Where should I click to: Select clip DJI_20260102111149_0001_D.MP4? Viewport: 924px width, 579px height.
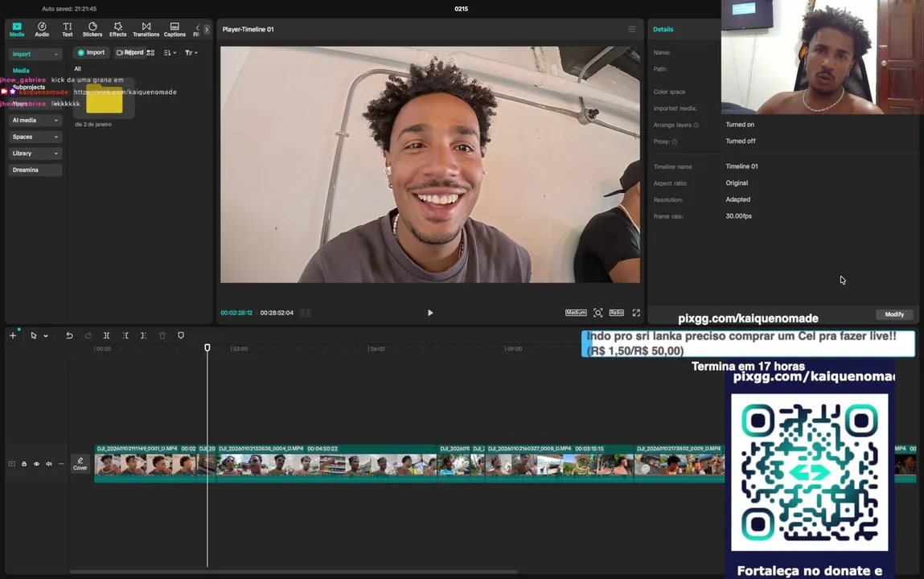145,463
